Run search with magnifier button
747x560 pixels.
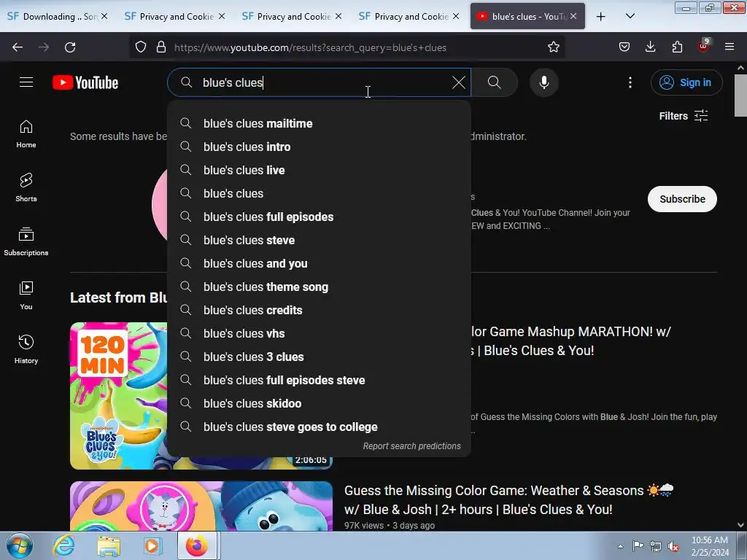point(494,82)
